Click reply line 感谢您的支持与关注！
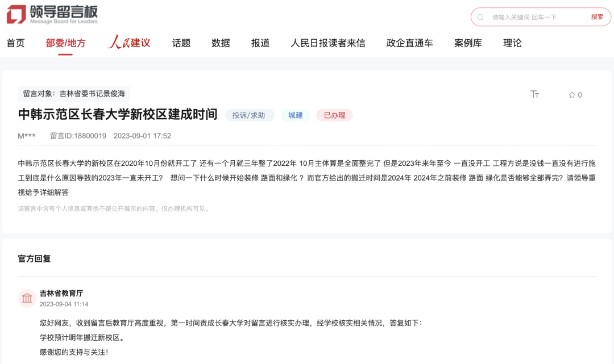 pyautogui.click(x=74, y=352)
